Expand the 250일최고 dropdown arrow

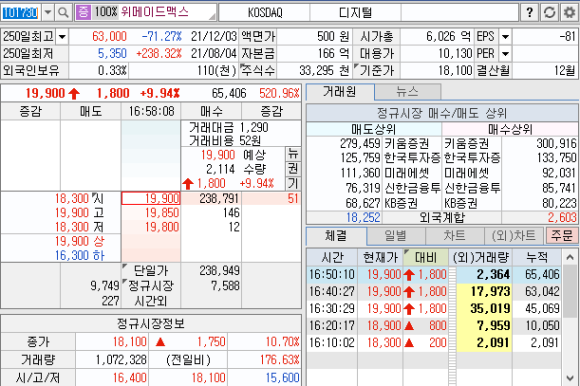pyautogui.click(x=62, y=37)
